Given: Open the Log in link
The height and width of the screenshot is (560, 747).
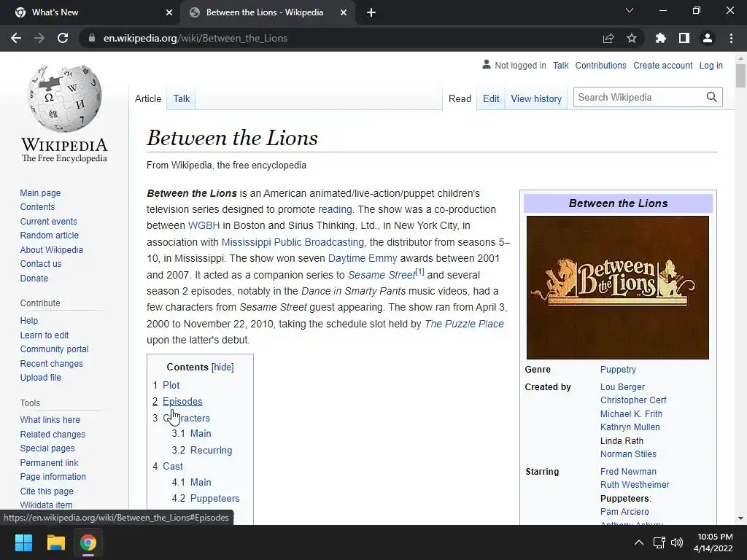Looking at the screenshot, I should [711, 65].
